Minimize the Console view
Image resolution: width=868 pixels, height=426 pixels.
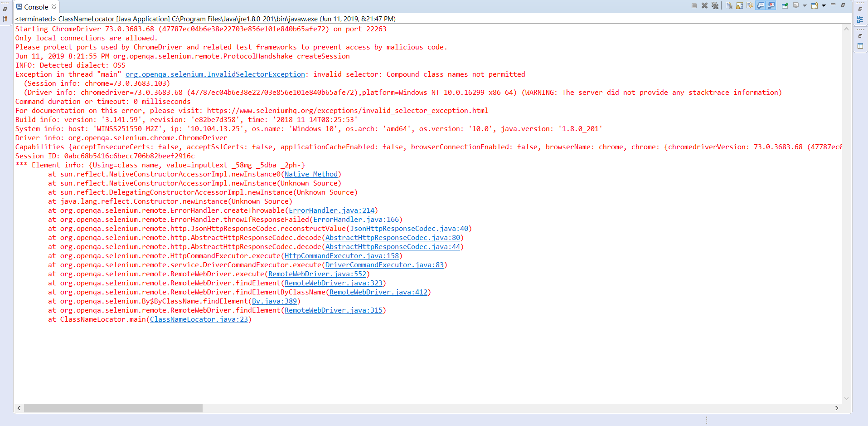[x=833, y=5]
